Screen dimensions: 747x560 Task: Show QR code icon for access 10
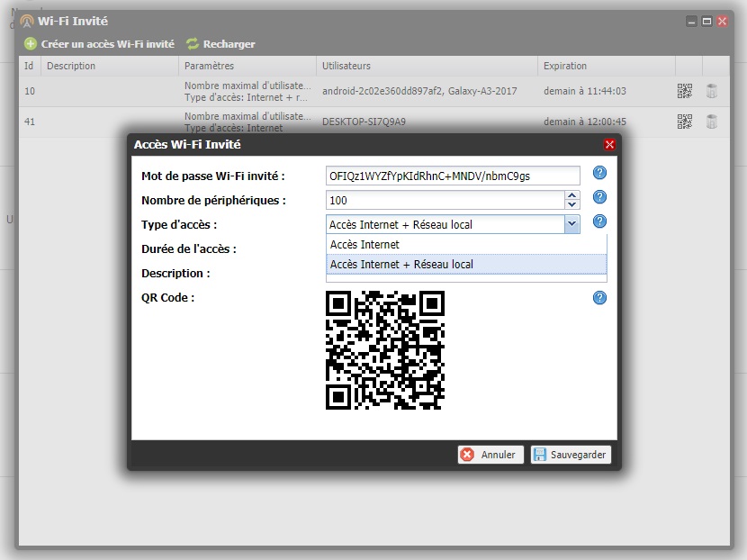pos(685,91)
